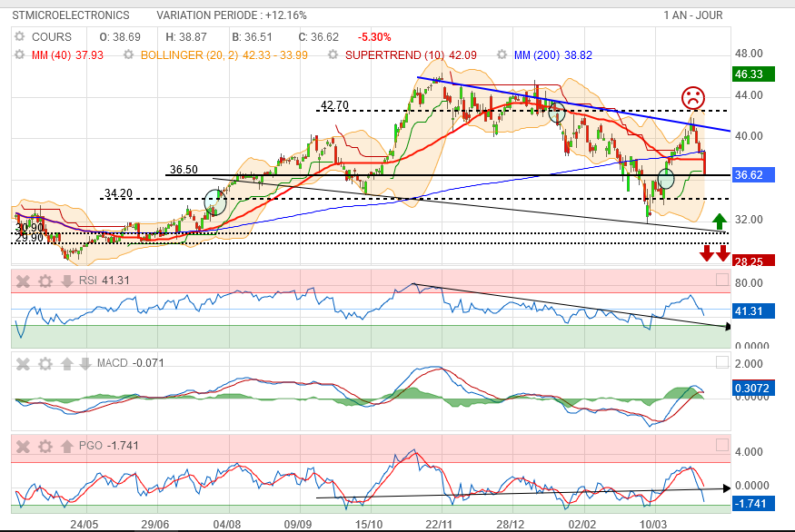Viewport: 795px width, 532px height.
Task: Remove the MACD indicator panel
Action: pyautogui.click(x=23, y=364)
